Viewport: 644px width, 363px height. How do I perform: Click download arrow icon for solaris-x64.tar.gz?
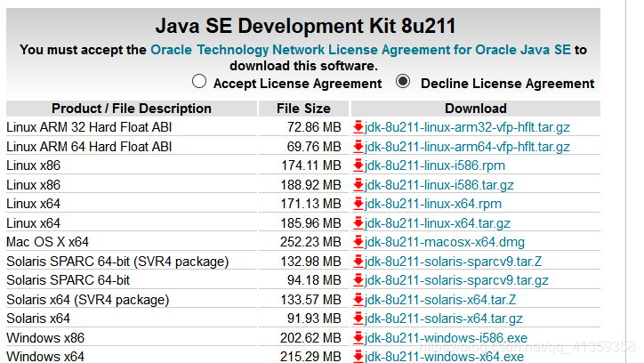pos(358,319)
